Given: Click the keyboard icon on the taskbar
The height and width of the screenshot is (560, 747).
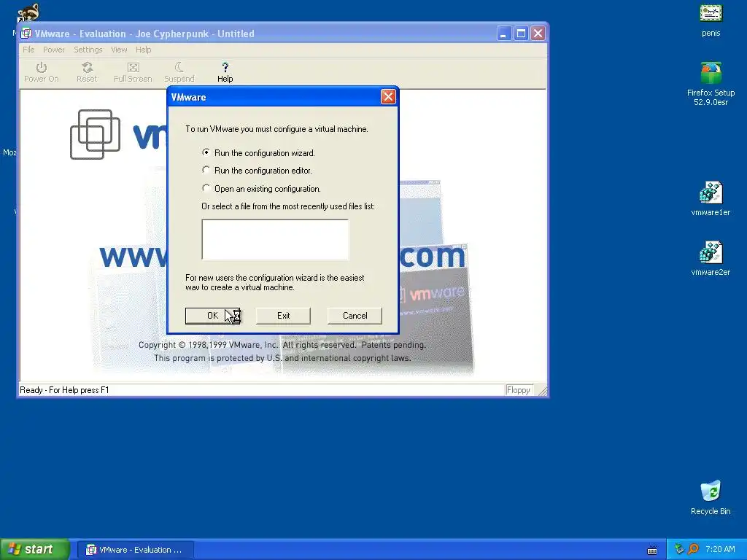Looking at the screenshot, I should (652, 551).
